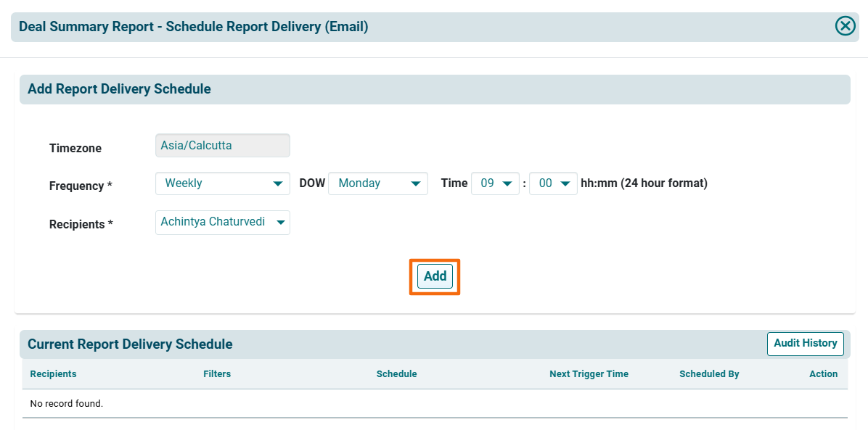Open the Frequency dropdown set to Weekly
868x430 pixels.
[222, 183]
